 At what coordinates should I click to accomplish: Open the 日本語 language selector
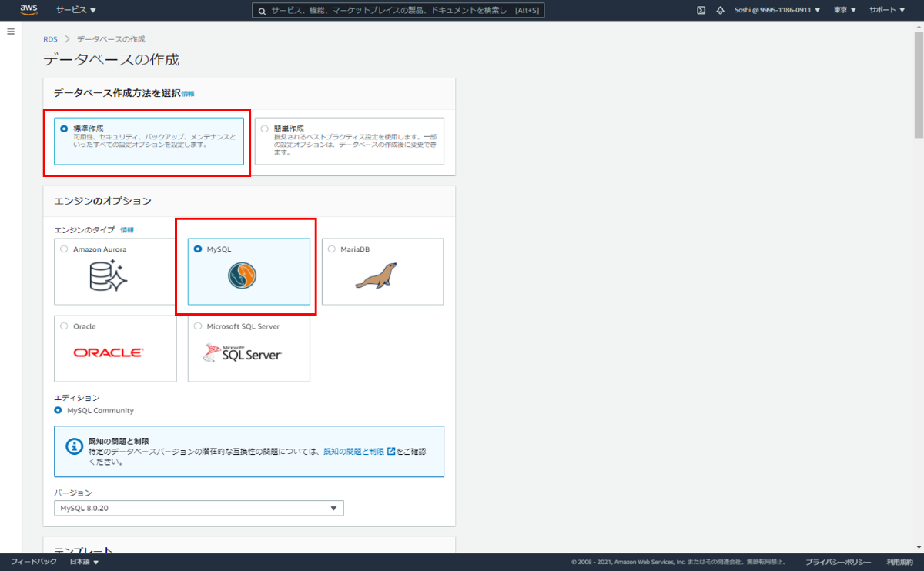point(84,562)
